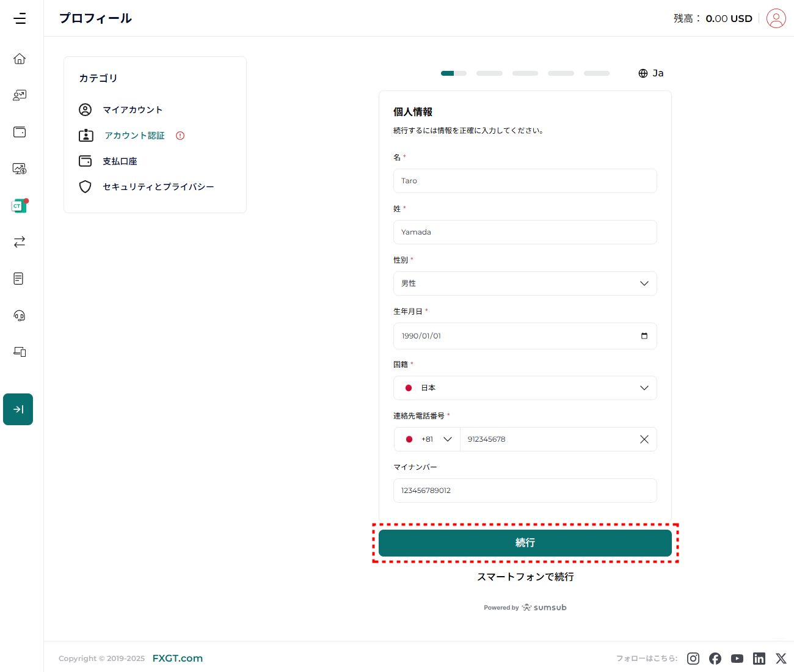Open the LinkedIn footer icon
Screen dimensions: 794x672
click(x=759, y=658)
